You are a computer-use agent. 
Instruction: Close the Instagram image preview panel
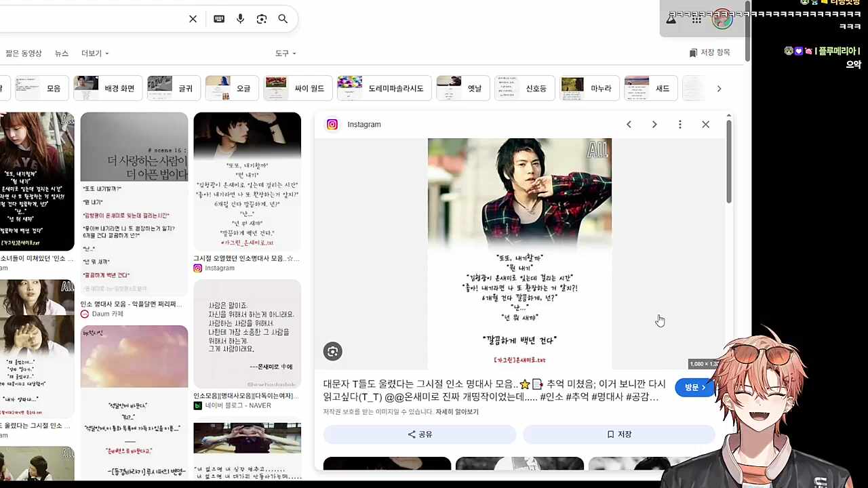(706, 124)
